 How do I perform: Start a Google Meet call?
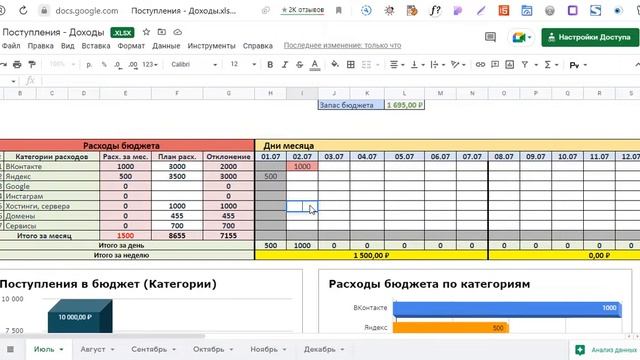521,37
